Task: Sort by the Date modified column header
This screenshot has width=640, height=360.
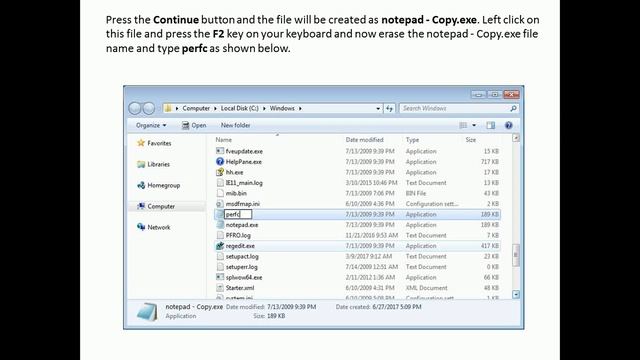Action: 364,140
